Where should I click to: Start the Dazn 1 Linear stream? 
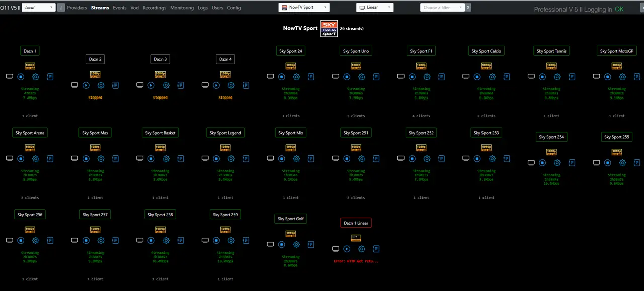pyautogui.click(x=347, y=249)
